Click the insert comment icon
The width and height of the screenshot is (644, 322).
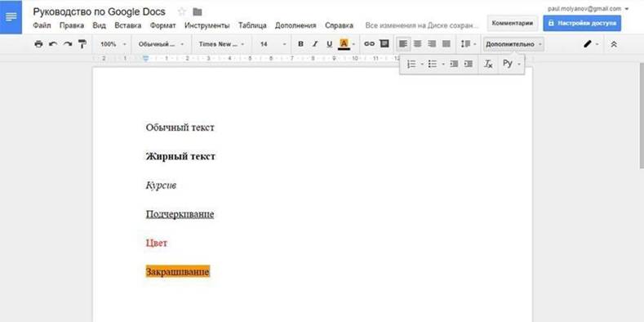pos(384,43)
